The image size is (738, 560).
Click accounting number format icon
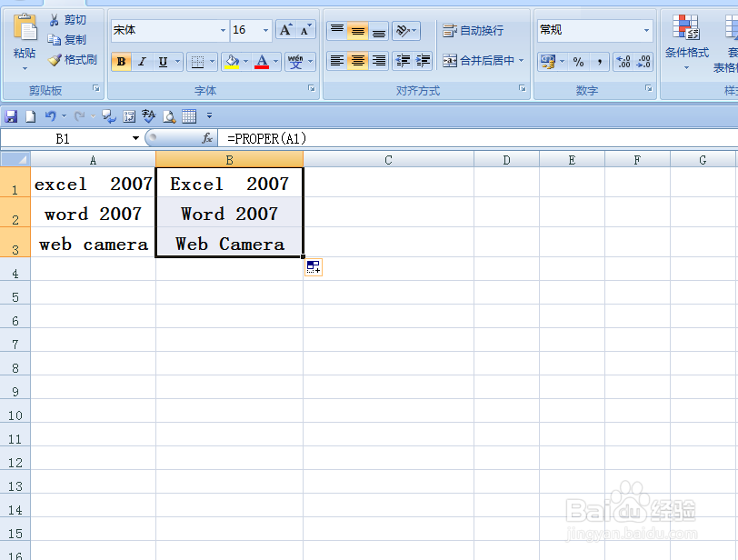tap(548, 62)
